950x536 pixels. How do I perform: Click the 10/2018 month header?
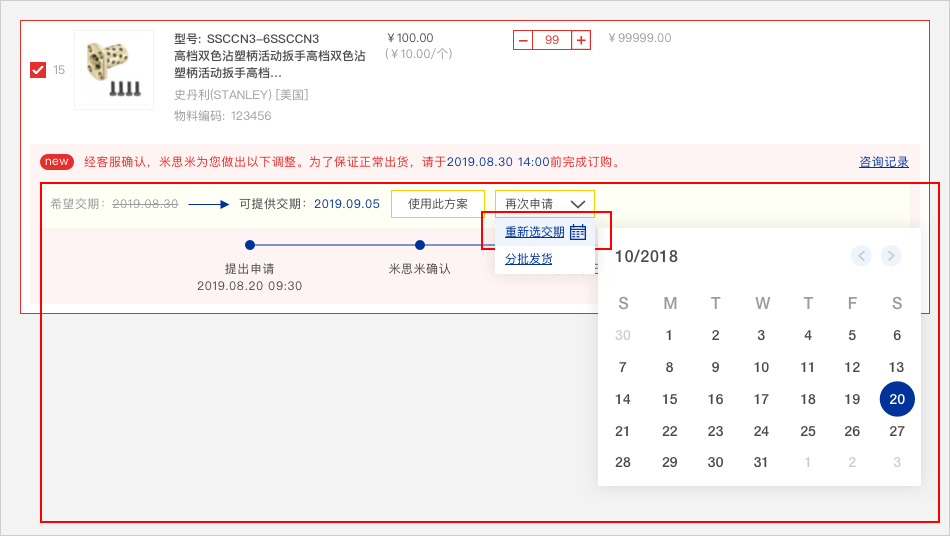(x=646, y=257)
